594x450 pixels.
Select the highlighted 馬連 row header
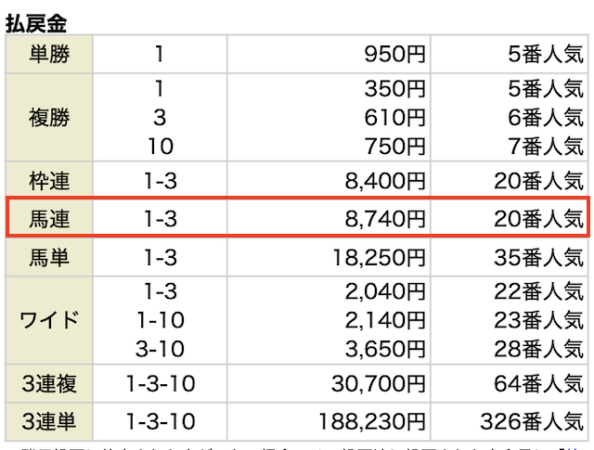pos(49,219)
